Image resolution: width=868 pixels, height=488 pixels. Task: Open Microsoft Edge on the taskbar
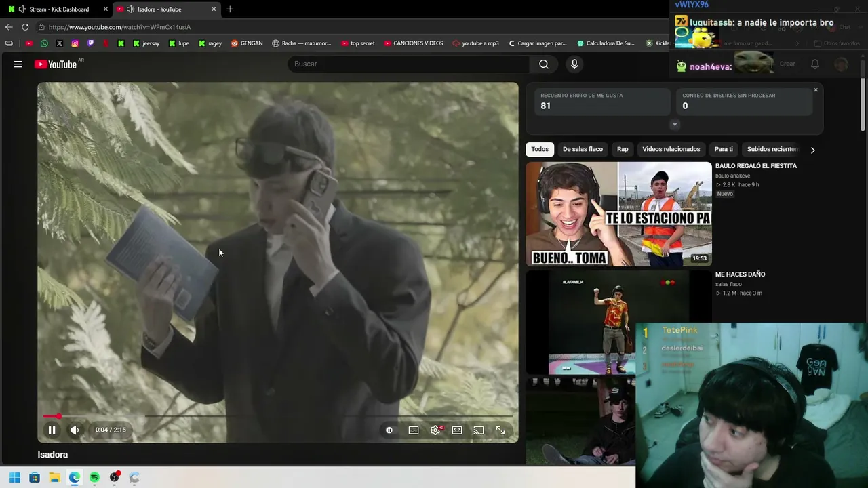(75, 478)
